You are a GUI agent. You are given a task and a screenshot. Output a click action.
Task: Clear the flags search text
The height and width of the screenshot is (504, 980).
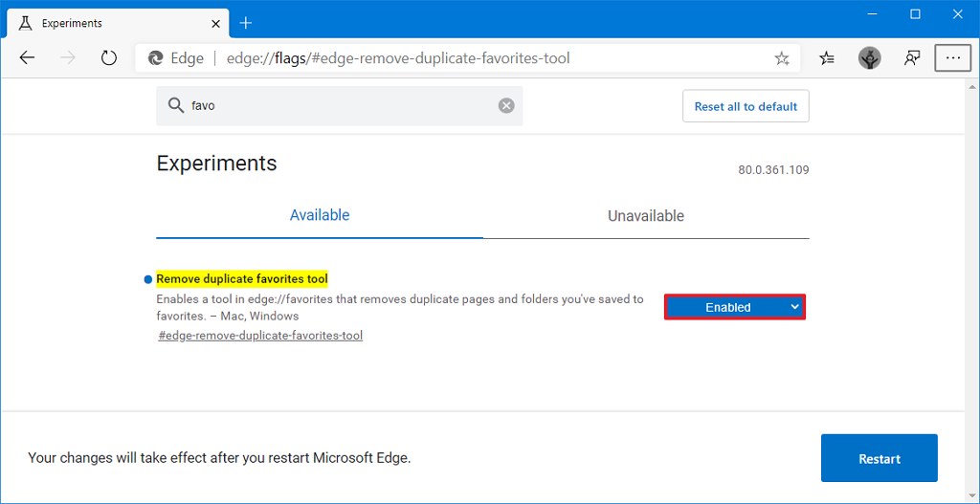point(506,105)
